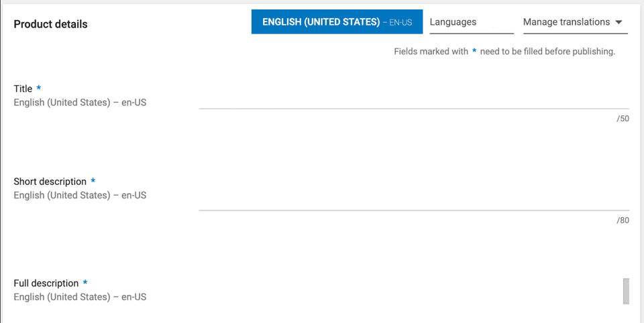Click the required asterisk beside Full description
Viewport: 644px width, 323px height.
[x=85, y=283]
